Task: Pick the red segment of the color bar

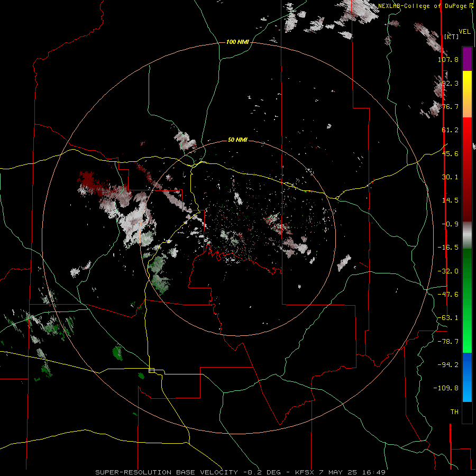Action: coord(467,169)
